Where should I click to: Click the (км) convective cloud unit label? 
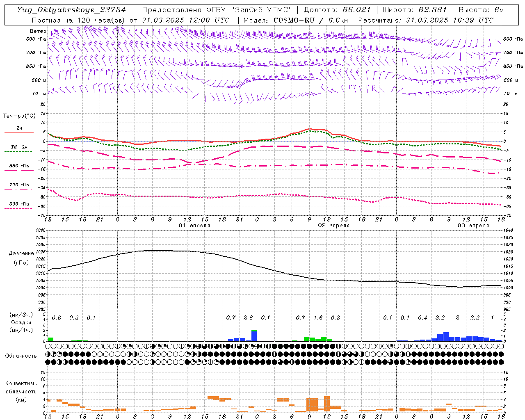coord(21,399)
